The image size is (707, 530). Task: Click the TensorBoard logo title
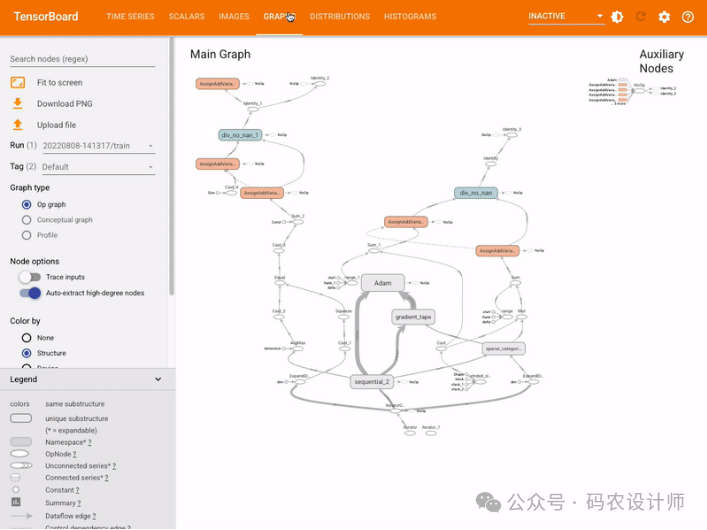click(x=46, y=17)
